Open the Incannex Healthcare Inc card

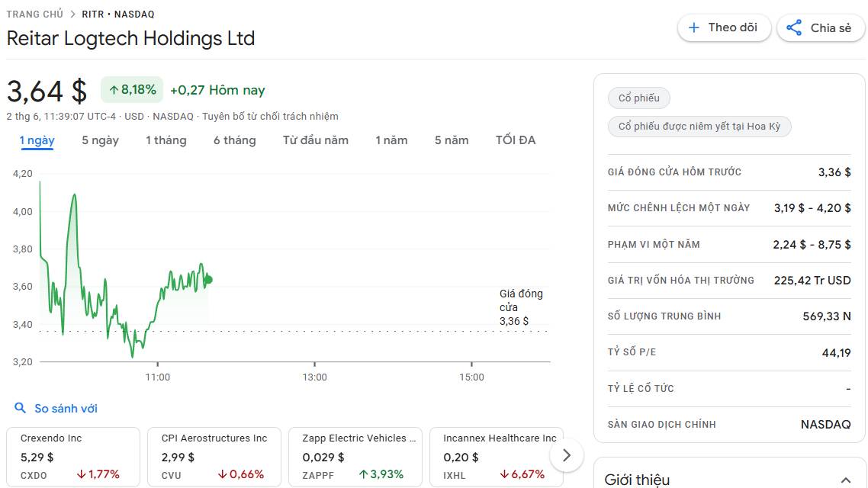coord(497,457)
